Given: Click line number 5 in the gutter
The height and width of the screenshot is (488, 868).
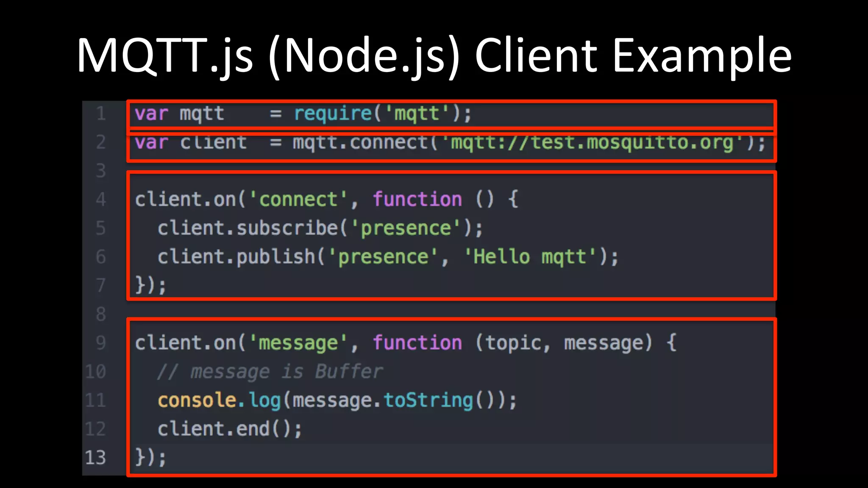Looking at the screenshot, I should pos(101,228).
